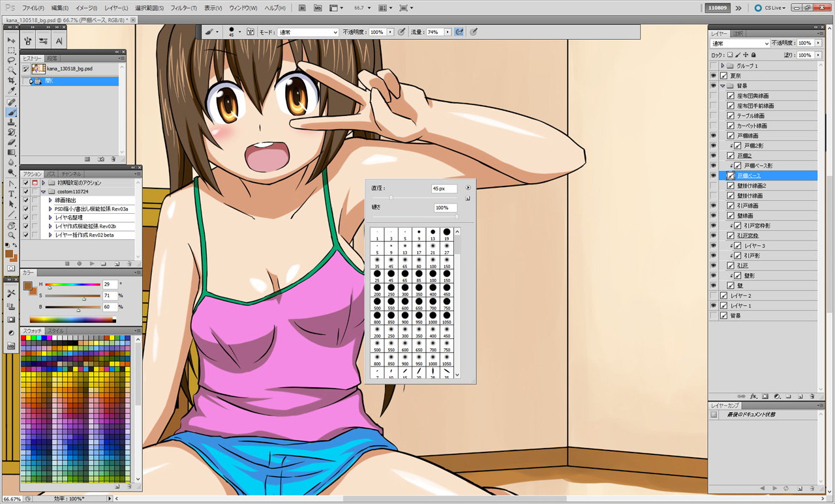Switch to the 注釈 tab
The height and width of the screenshot is (504, 835).
tap(738, 33)
